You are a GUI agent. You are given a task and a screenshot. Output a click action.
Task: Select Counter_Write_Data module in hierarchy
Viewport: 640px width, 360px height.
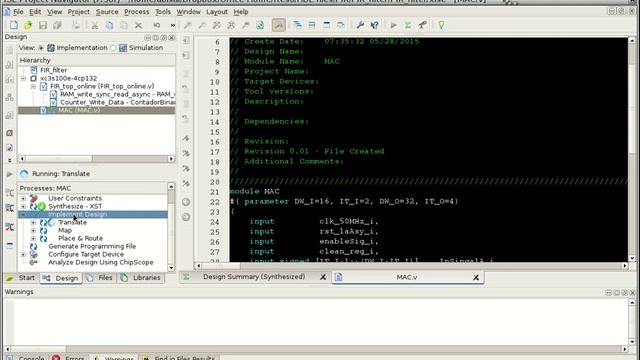tap(118, 102)
